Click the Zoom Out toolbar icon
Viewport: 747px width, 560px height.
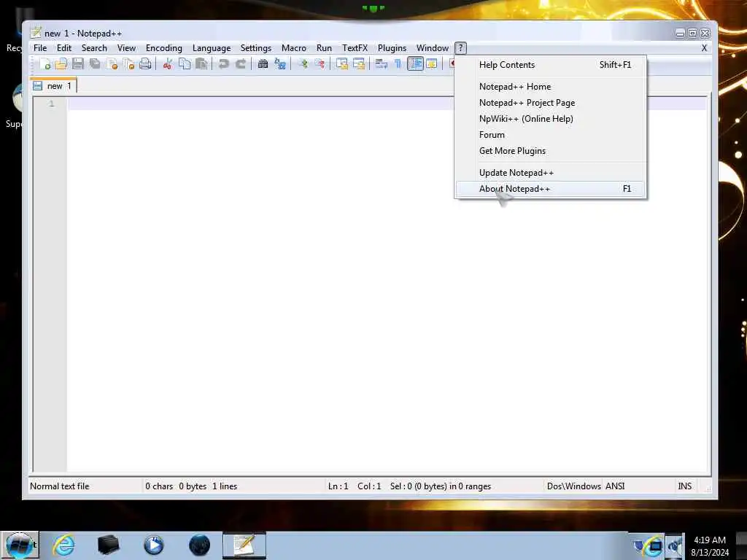[320, 64]
